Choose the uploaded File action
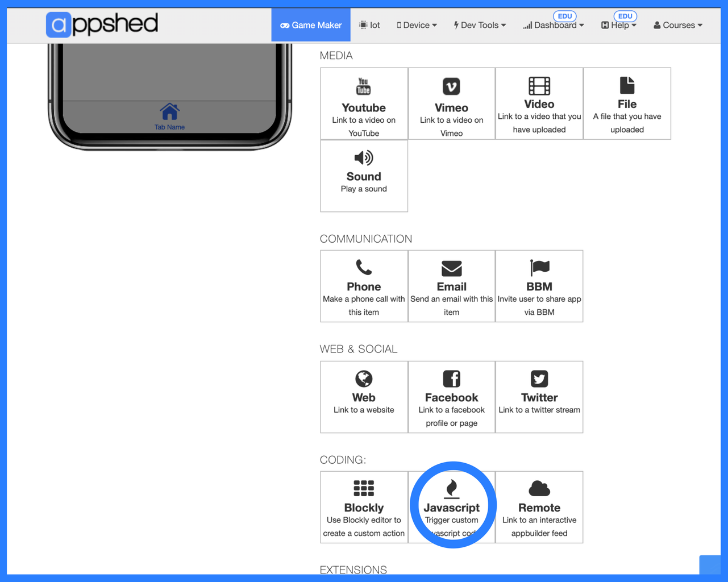The image size is (728, 582). (x=627, y=102)
